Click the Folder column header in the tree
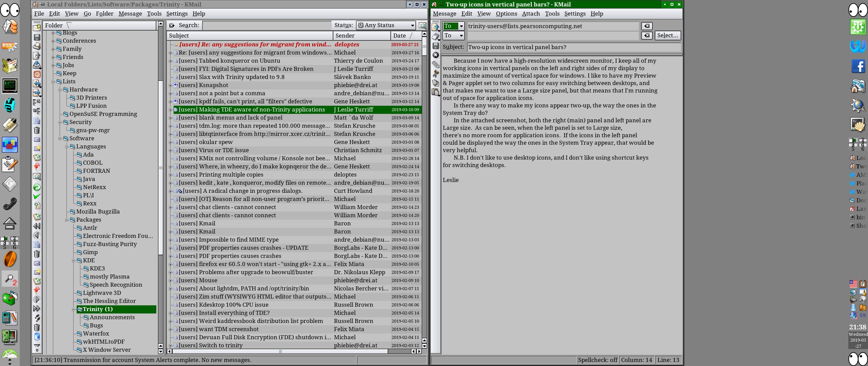 [x=100, y=25]
